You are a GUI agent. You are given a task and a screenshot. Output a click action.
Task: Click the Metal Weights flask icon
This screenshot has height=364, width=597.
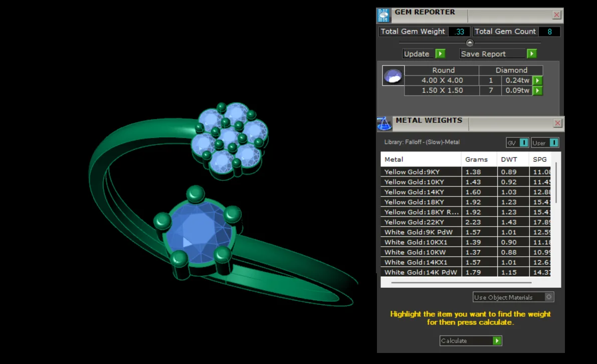click(x=384, y=123)
